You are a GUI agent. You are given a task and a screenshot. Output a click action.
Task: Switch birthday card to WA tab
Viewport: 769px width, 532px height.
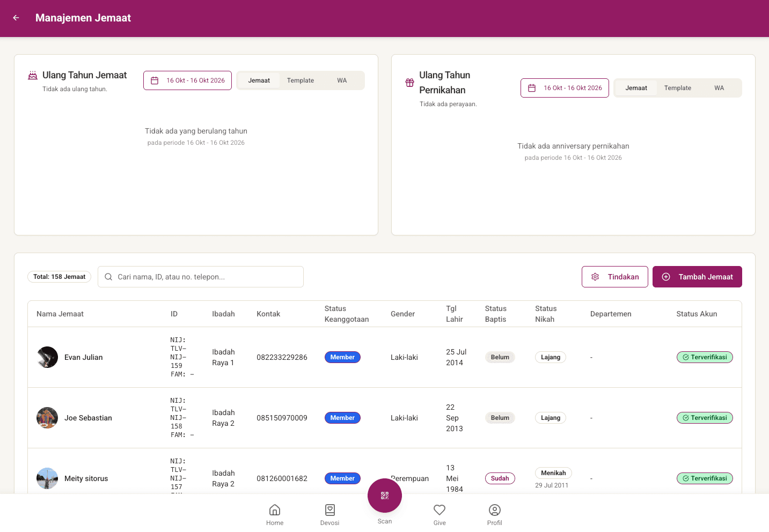point(342,80)
